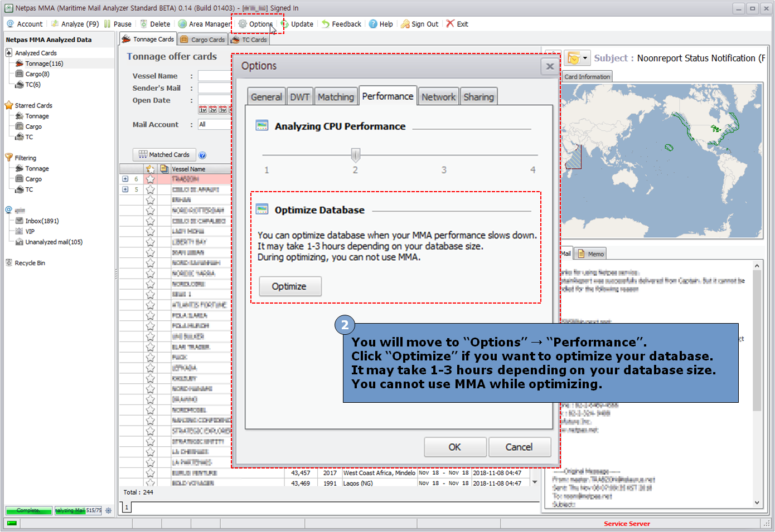Click the gear icon beside the Analyzing Mail progress

coord(108,510)
